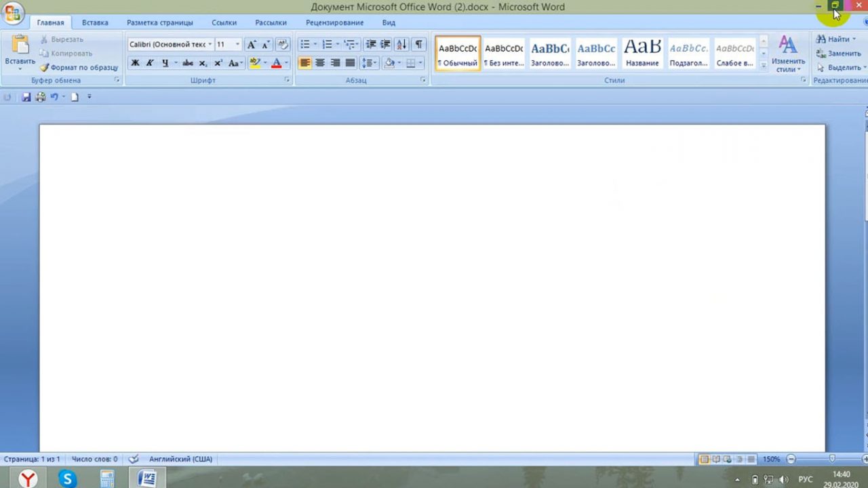Open the Главная tab
The height and width of the screenshot is (488, 868).
coord(50,22)
